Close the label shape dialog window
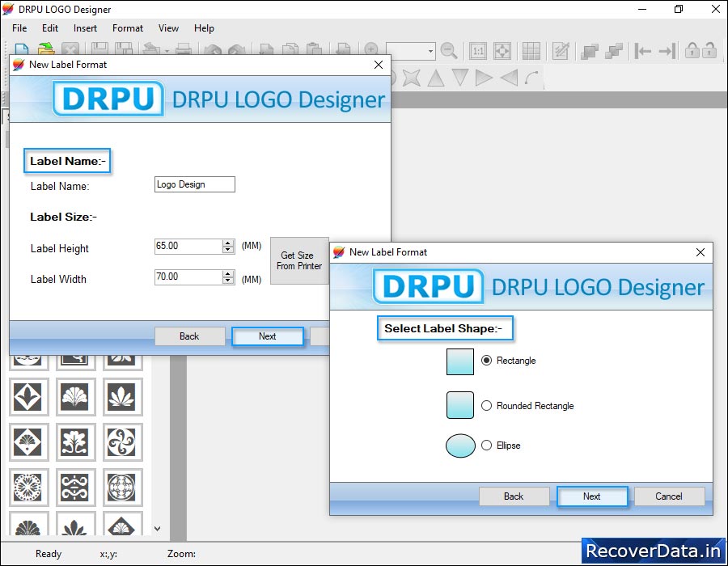This screenshot has width=728, height=566. coord(700,252)
